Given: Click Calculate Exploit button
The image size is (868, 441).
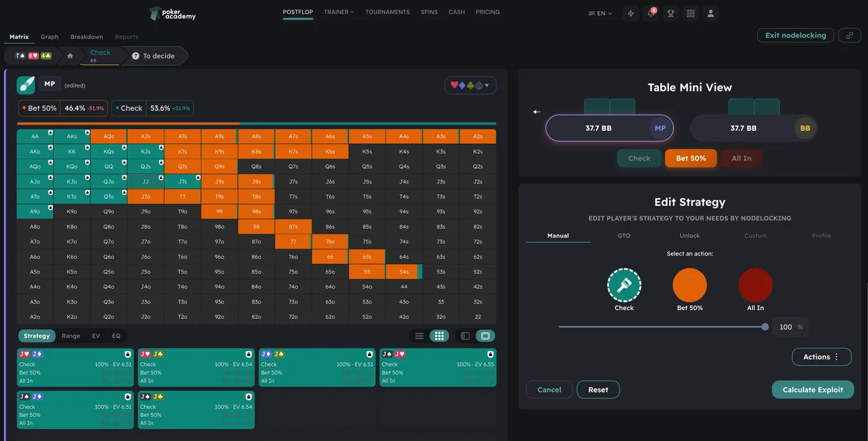Looking at the screenshot, I should pyautogui.click(x=812, y=390).
